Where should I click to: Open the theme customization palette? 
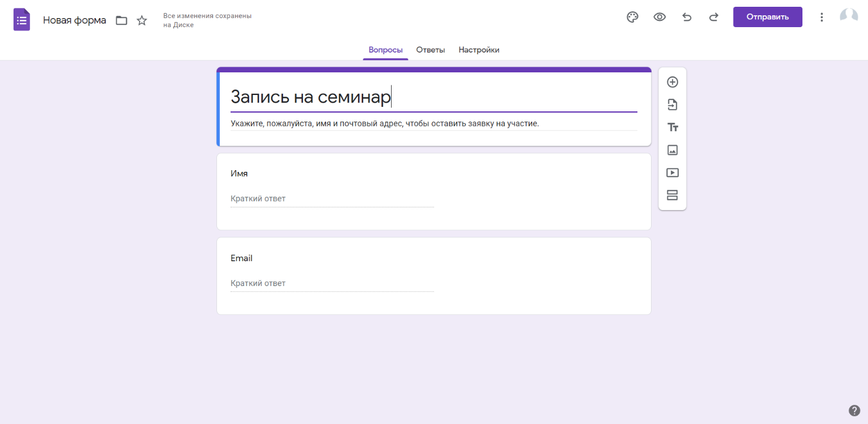632,17
